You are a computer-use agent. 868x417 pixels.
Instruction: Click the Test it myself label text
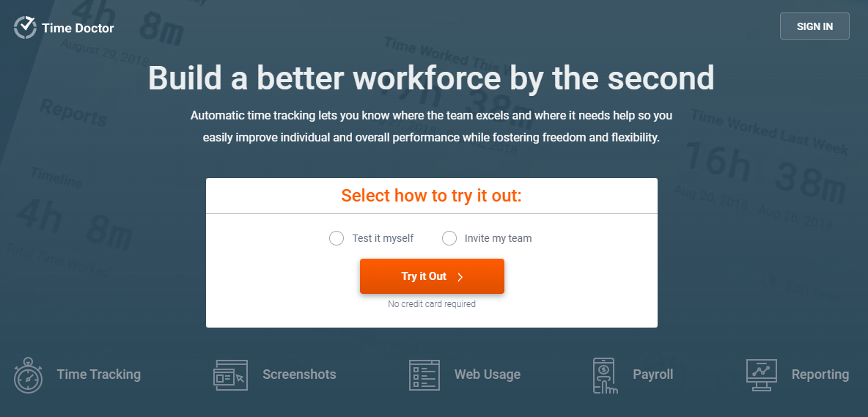point(383,238)
